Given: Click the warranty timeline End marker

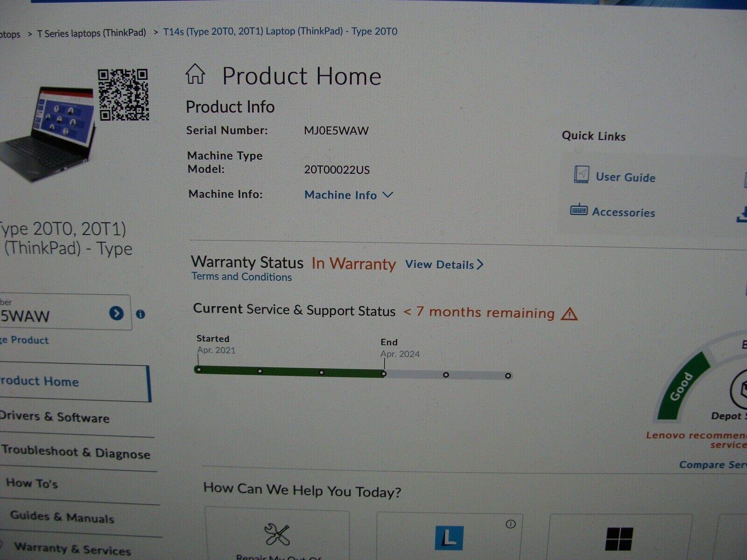Looking at the screenshot, I should pyautogui.click(x=385, y=373).
